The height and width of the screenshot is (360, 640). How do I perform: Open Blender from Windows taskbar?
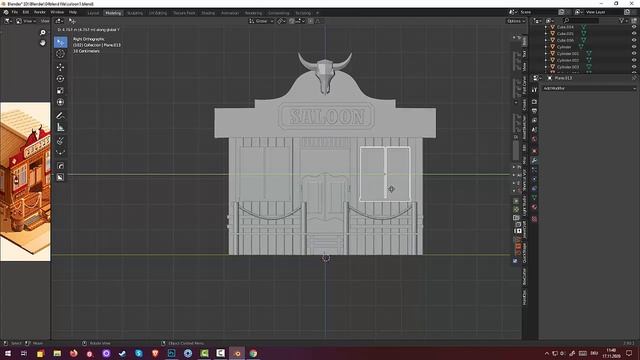(237, 353)
